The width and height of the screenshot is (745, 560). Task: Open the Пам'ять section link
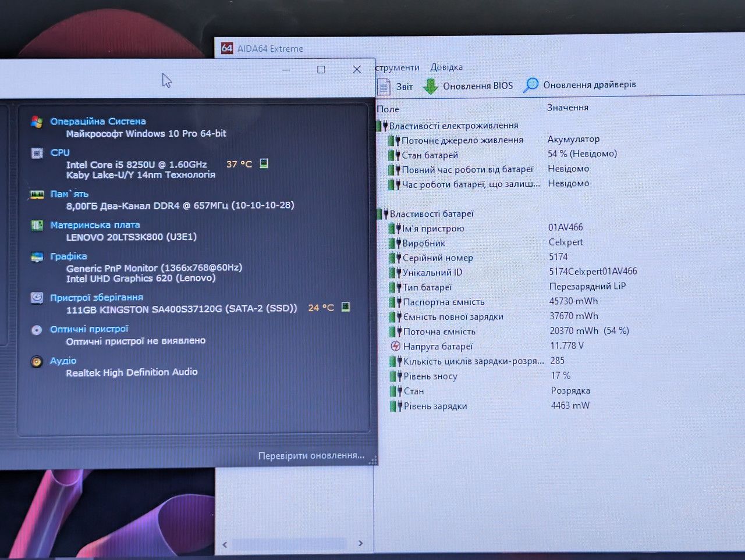coord(69,194)
